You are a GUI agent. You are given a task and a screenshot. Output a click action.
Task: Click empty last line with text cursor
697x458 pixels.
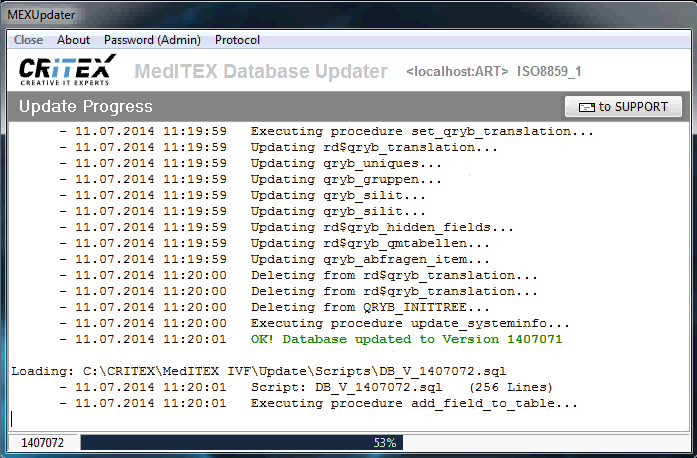point(347,419)
